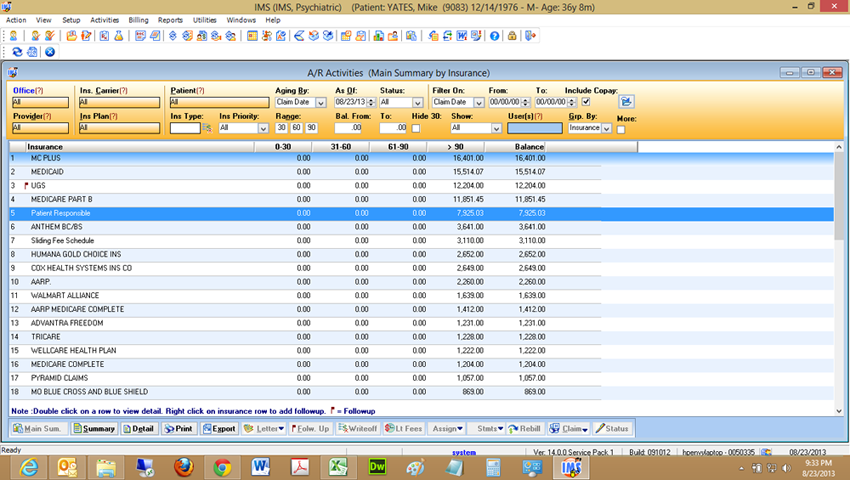Click the Ins. Carrier input field
This screenshot has width=850, height=480.
click(x=119, y=102)
